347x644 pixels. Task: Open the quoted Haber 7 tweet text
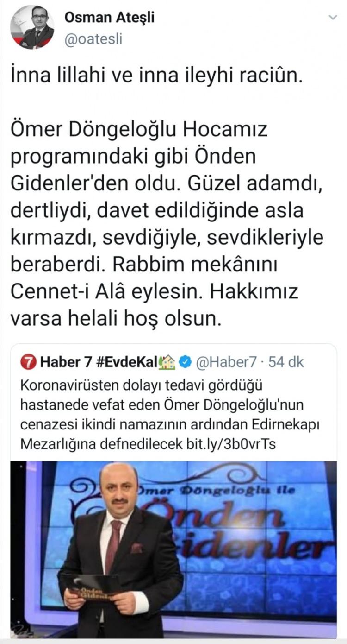[x=172, y=415]
